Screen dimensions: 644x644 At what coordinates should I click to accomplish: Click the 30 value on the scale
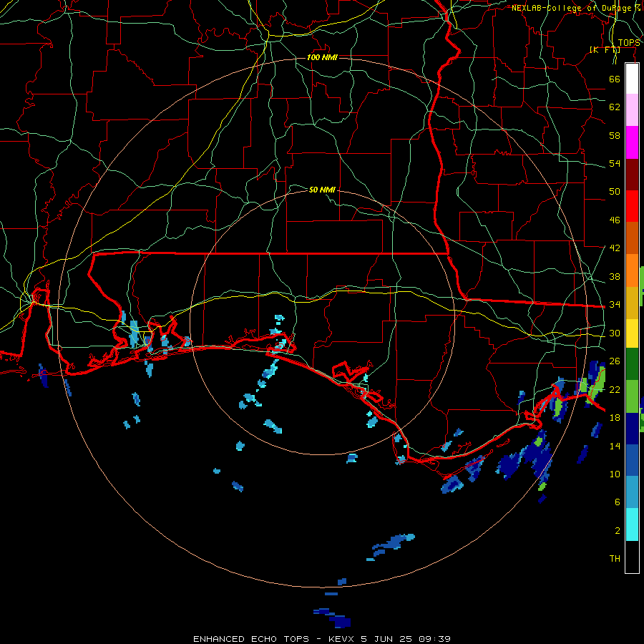click(x=615, y=333)
